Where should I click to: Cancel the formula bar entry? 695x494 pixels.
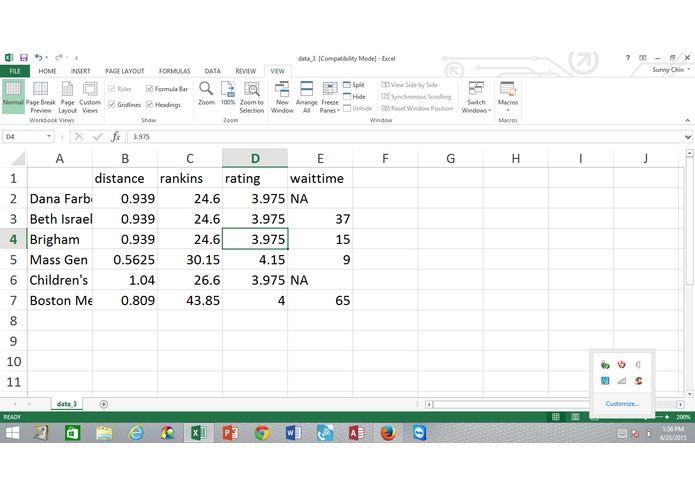click(79, 136)
